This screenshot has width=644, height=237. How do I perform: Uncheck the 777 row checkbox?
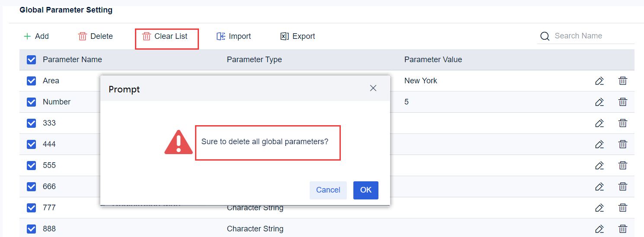click(x=31, y=208)
